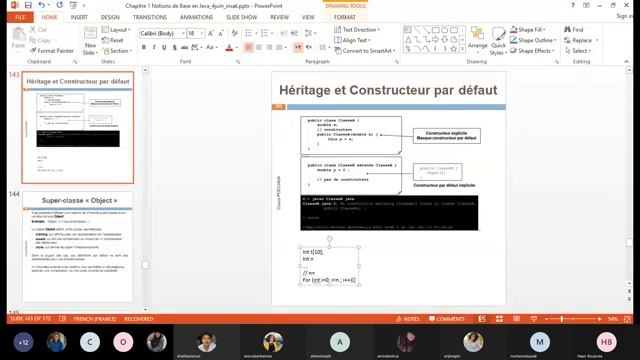Image resolution: width=640 pixels, height=360 pixels.
Task: Redo the last action
Action: click(x=60, y=5)
